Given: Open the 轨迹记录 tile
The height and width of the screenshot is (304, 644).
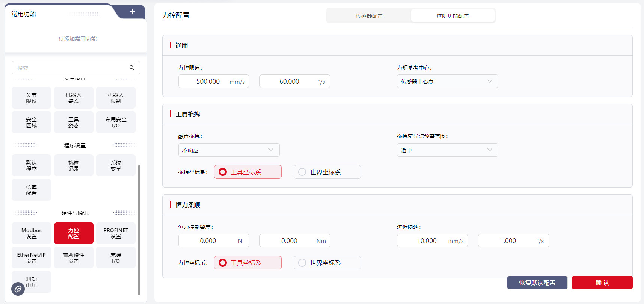Looking at the screenshot, I should coord(74,166).
